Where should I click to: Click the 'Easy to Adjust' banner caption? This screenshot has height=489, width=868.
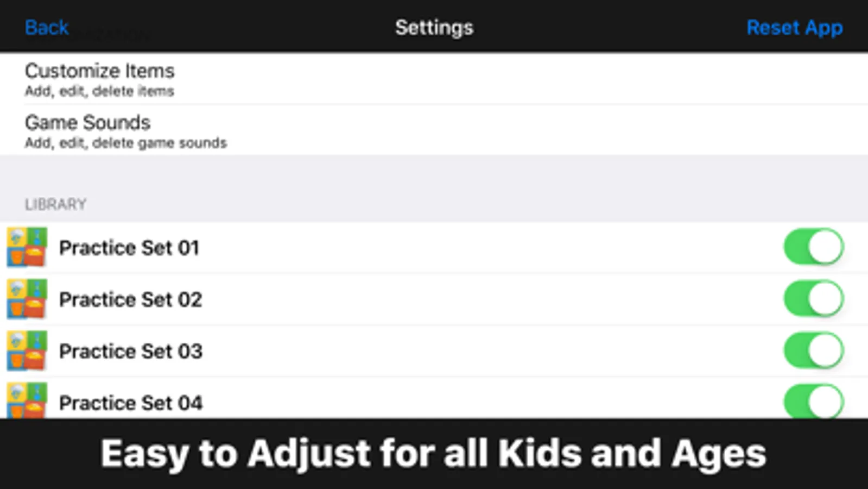(433, 454)
